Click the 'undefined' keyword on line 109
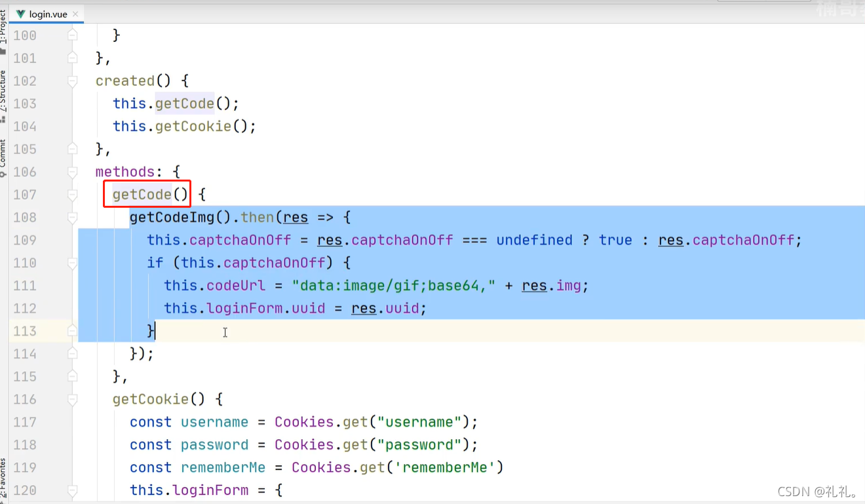 pos(535,240)
